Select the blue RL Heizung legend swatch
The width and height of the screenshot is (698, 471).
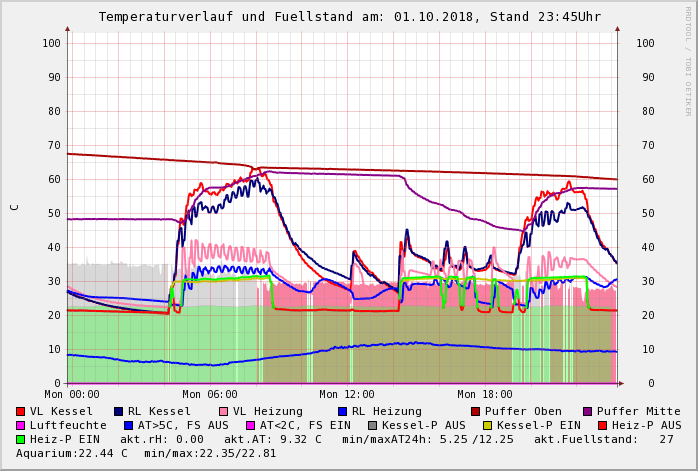pos(341,411)
